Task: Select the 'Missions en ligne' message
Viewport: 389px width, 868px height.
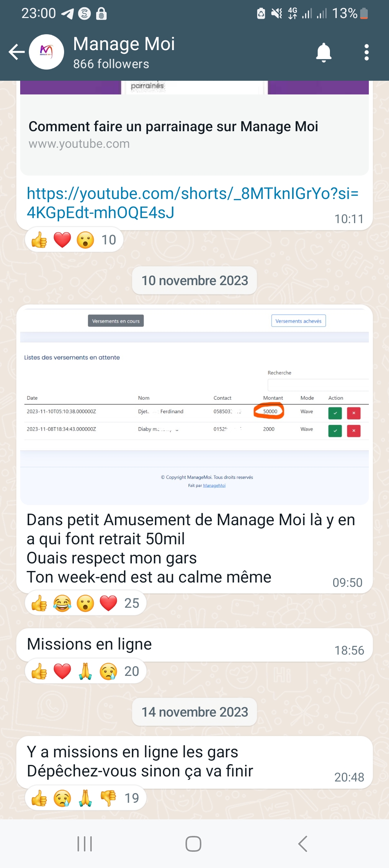Action: (x=194, y=645)
